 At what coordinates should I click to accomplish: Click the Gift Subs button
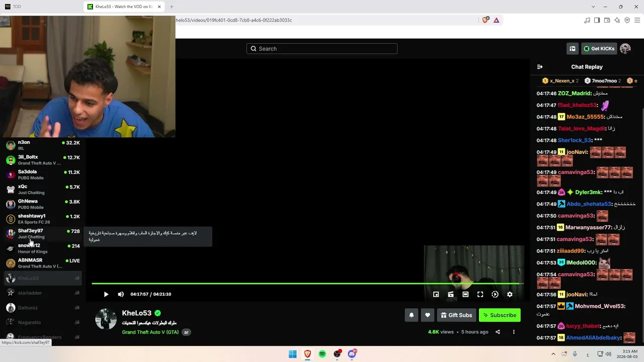pyautogui.click(x=457, y=315)
